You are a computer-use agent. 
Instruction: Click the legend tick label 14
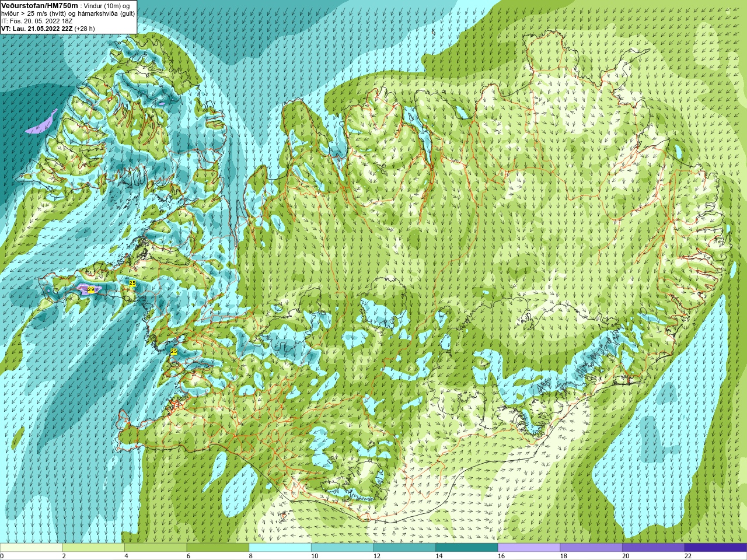[x=439, y=556]
